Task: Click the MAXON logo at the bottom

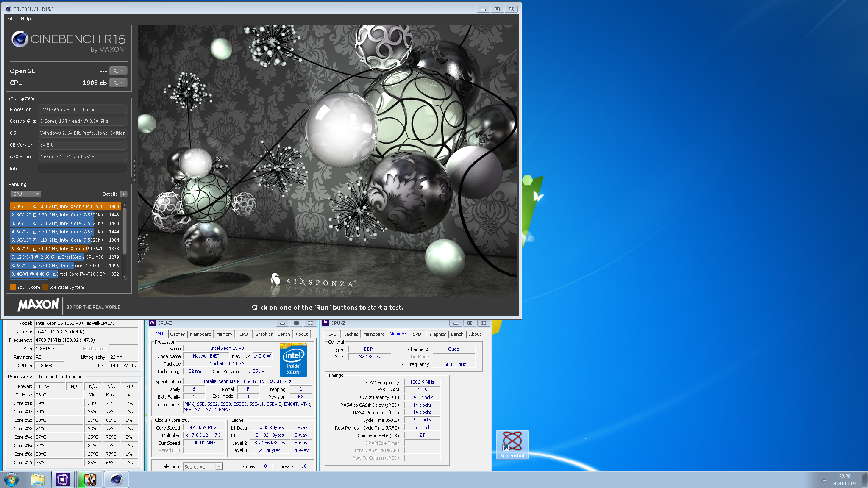Action: point(38,305)
